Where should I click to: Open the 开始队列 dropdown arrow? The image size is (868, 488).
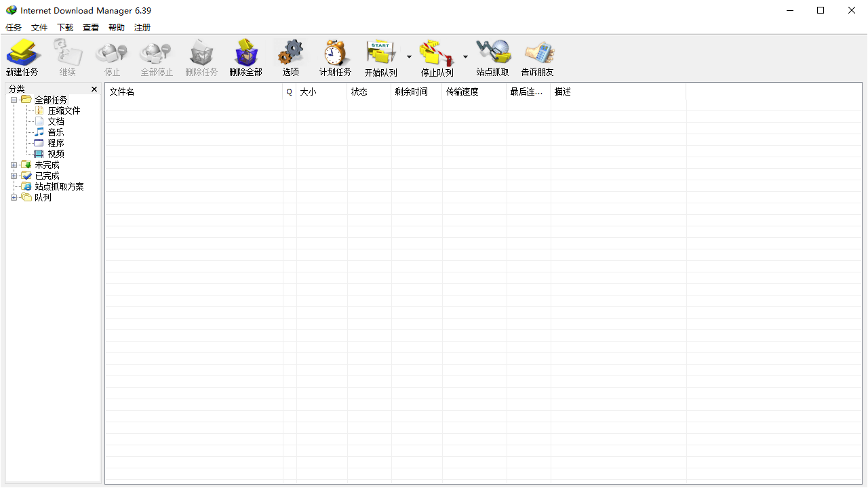click(409, 57)
